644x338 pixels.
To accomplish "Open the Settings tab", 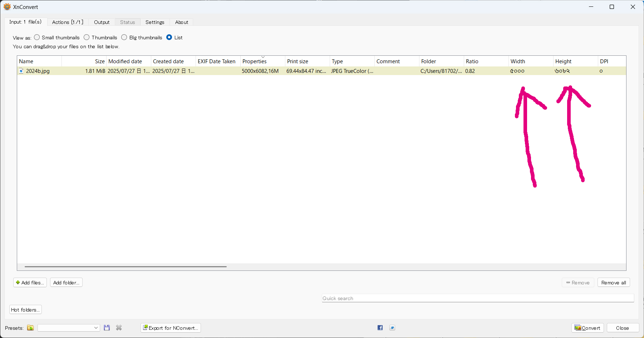I will [x=155, y=22].
